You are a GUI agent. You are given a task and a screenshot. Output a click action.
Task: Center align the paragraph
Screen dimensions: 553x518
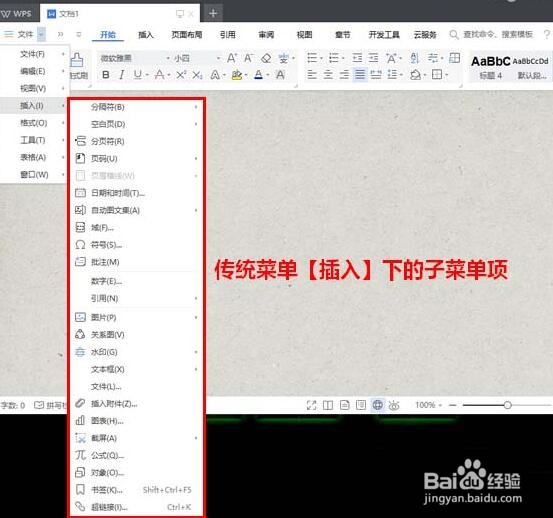pos(328,75)
